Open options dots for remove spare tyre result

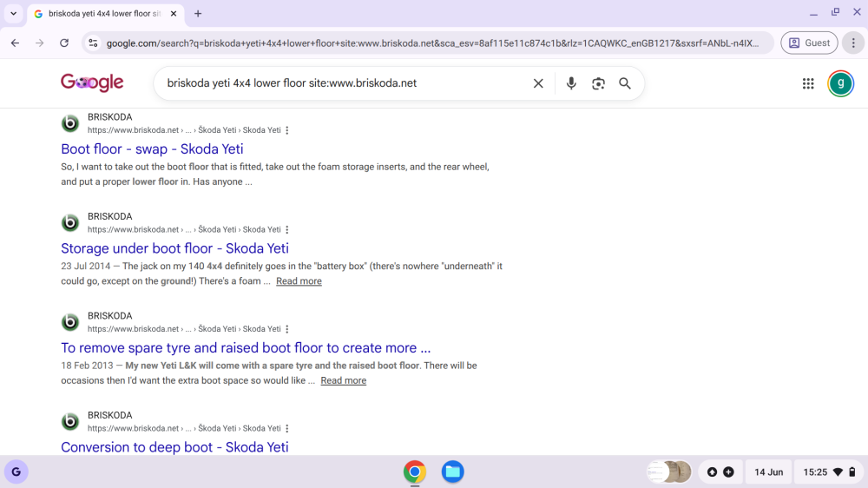coord(286,329)
